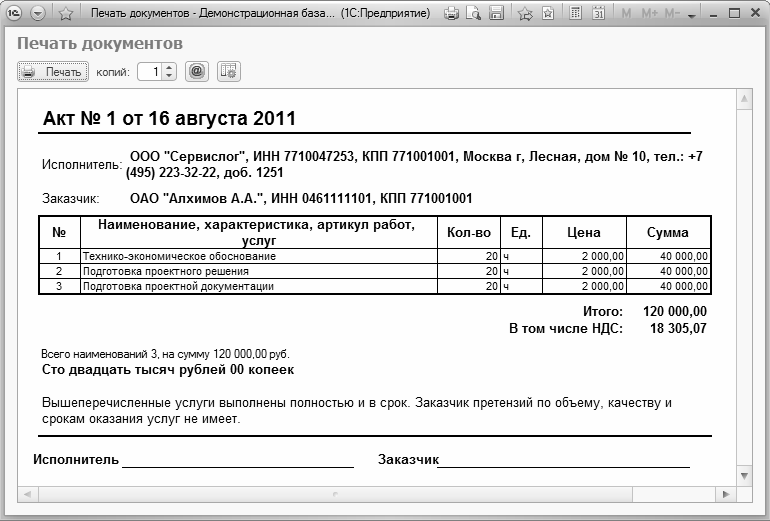Click into the копий input field
The width and height of the screenshot is (770, 521).
coord(149,72)
